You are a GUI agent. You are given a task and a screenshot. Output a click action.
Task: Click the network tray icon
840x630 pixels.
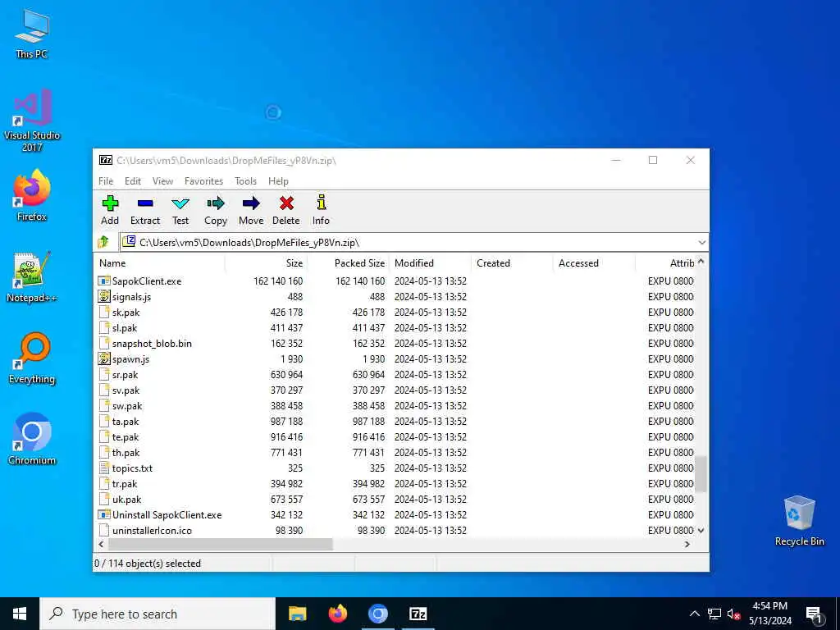coord(714,614)
